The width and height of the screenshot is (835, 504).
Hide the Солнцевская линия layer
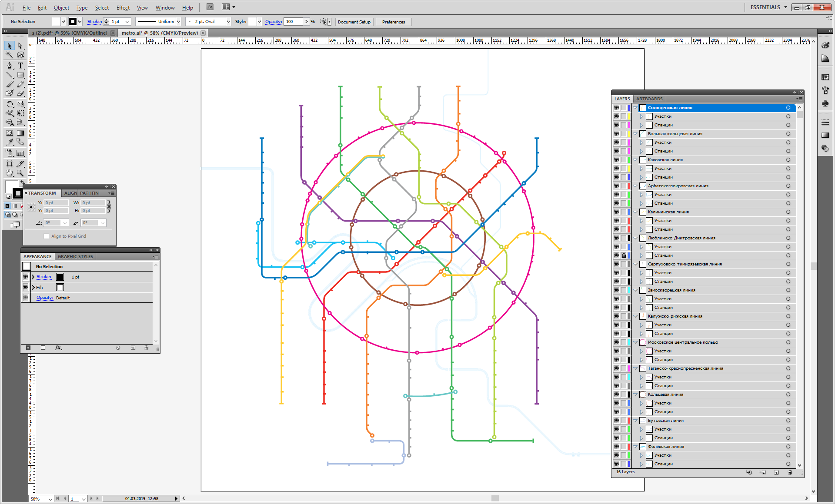tap(616, 108)
